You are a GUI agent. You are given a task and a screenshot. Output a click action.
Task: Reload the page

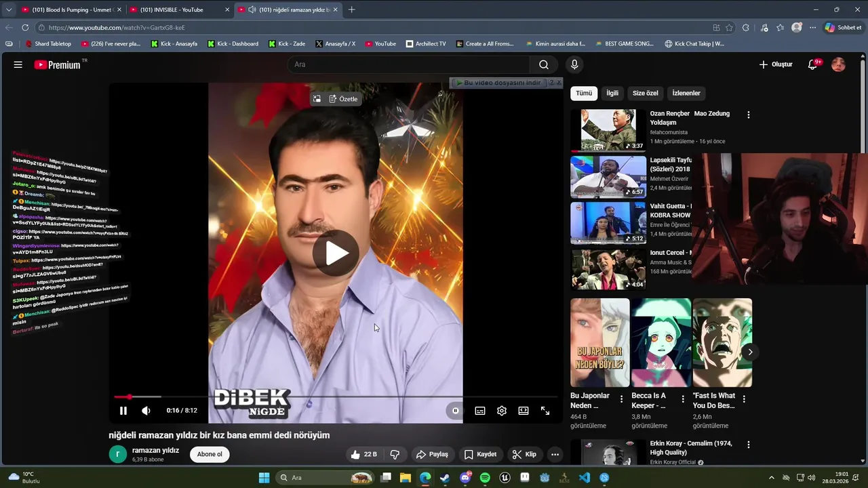pos(25,28)
